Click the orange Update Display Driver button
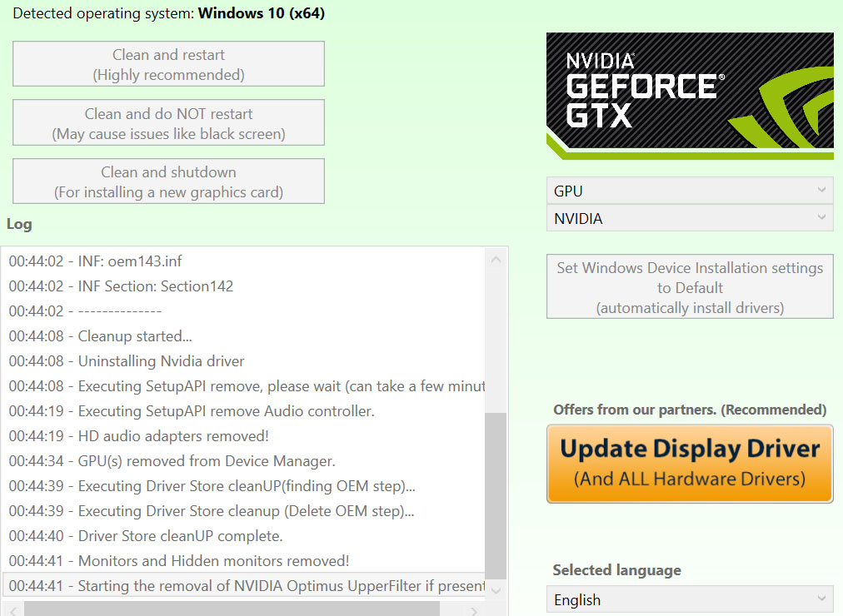This screenshot has height=616, width=843. pos(690,464)
